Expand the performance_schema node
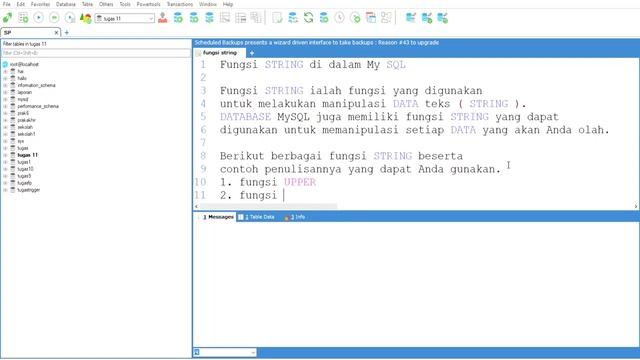 click(x=5, y=106)
